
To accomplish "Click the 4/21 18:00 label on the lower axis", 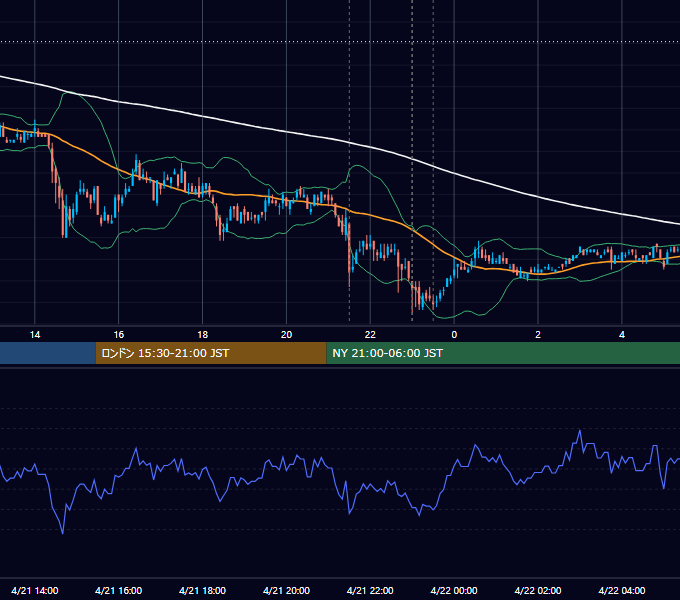I will pos(203,590).
